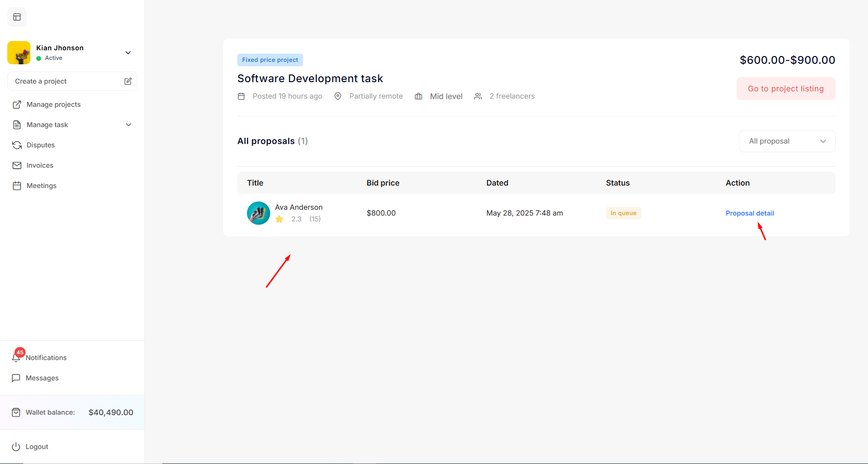This screenshot has width=868, height=464.
Task: Click the Logout power icon
Action: (16, 447)
